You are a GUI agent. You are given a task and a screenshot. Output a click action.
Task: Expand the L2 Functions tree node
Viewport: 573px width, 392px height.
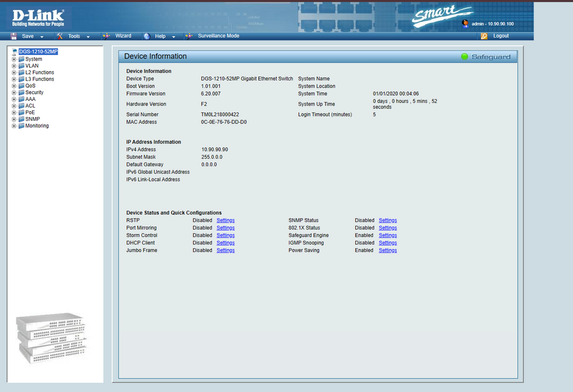point(14,73)
